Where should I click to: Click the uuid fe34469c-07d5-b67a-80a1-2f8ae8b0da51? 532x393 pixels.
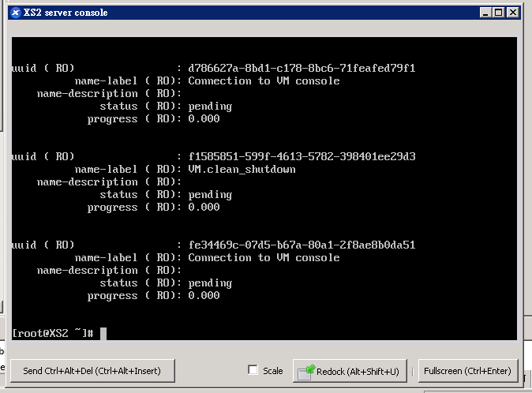coord(302,245)
